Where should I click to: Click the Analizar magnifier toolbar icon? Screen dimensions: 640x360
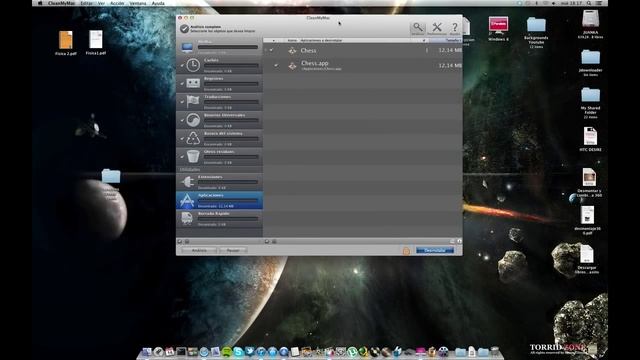[418, 28]
